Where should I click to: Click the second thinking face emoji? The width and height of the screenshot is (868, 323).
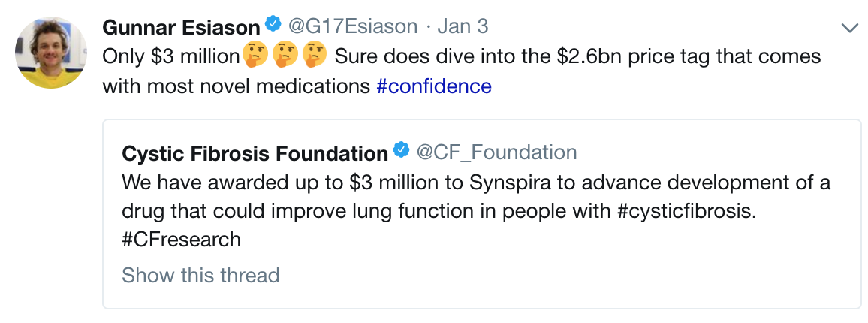tap(285, 56)
